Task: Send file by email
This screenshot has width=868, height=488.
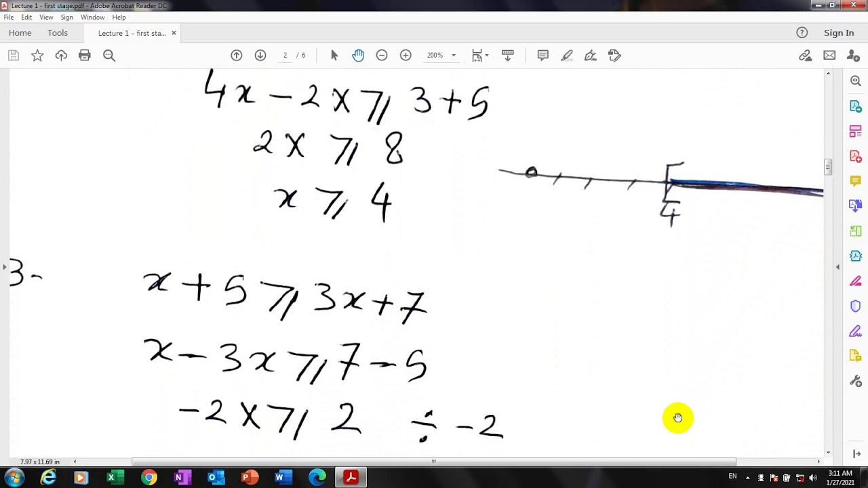Action: 829,56
